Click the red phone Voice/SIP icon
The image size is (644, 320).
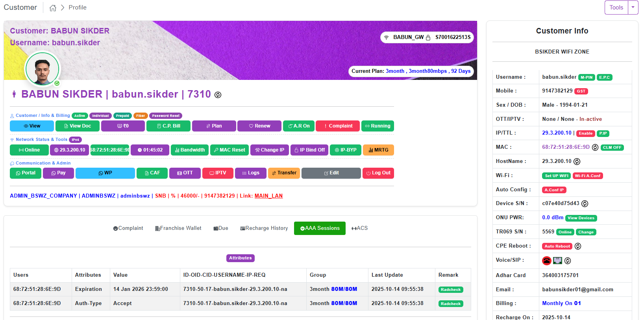click(546, 261)
